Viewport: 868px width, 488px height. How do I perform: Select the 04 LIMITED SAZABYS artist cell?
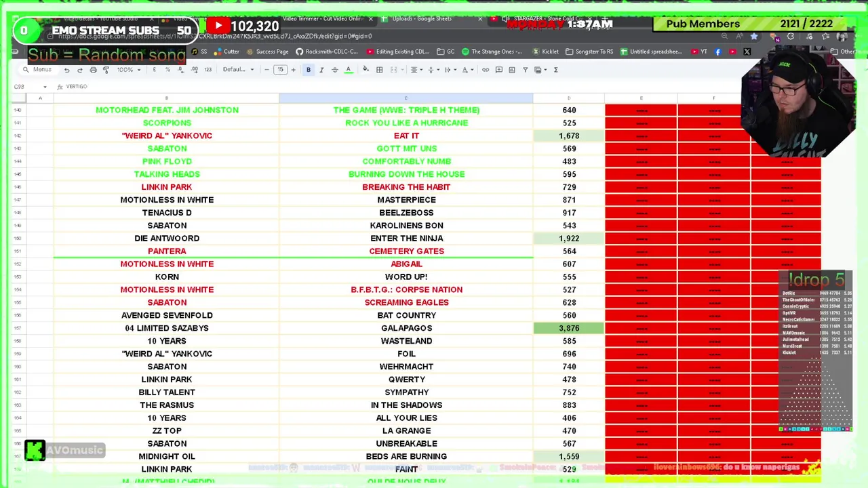click(x=167, y=328)
